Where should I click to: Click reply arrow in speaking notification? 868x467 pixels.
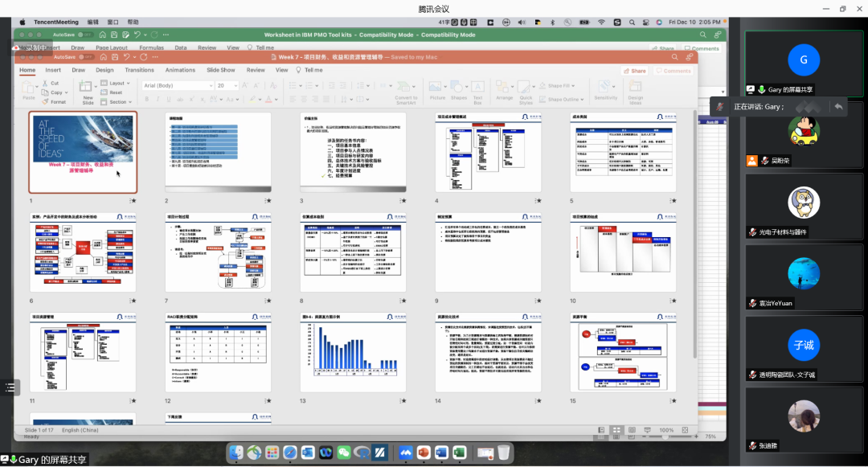pyautogui.click(x=838, y=106)
